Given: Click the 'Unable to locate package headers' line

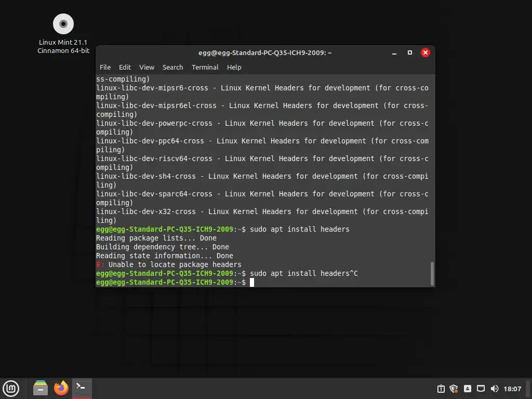Looking at the screenshot, I should (169, 264).
